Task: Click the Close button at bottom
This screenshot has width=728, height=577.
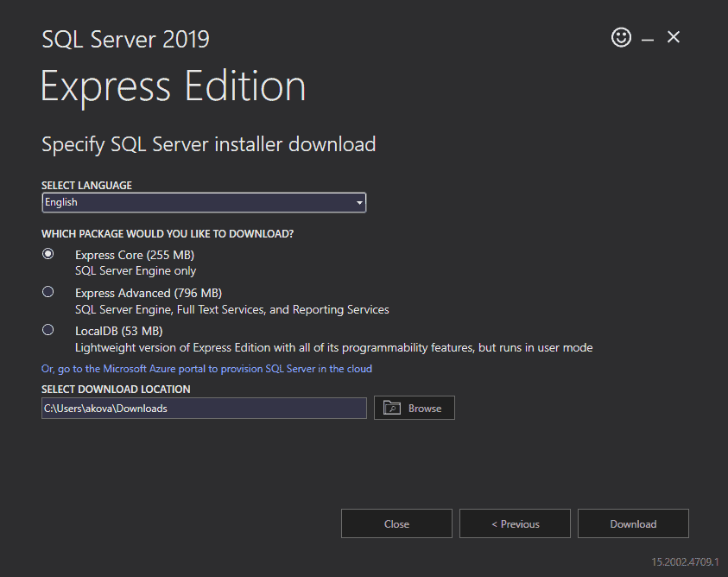Action: point(396,523)
